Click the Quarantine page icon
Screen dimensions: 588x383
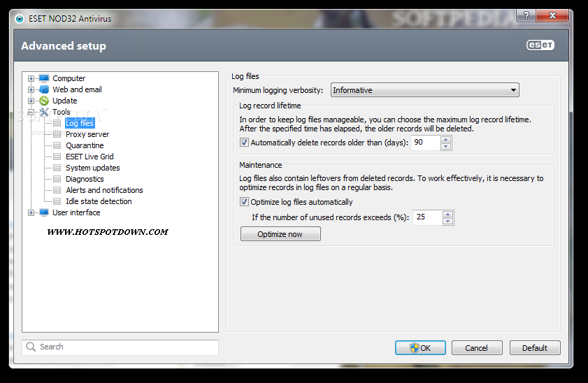click(x=57, y=145)
